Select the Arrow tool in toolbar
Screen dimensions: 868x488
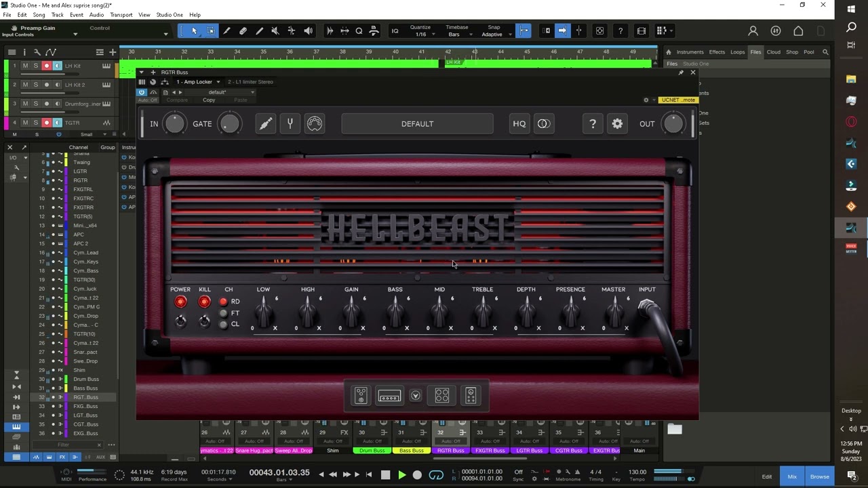(x=195, y=30)
